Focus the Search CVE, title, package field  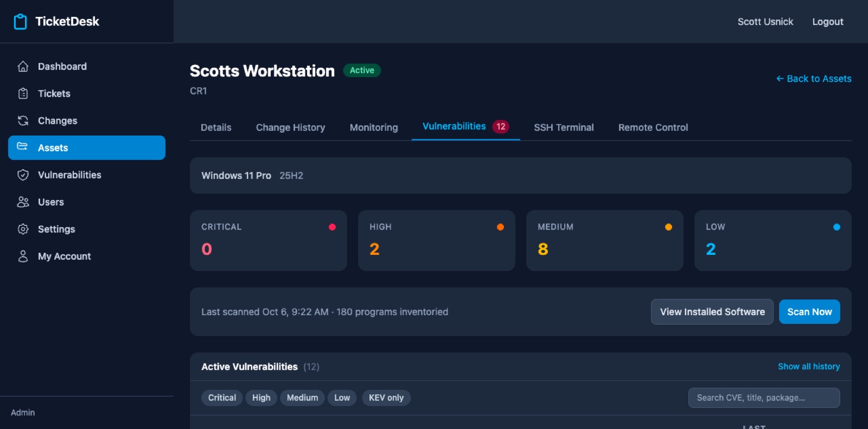[764, 398]
